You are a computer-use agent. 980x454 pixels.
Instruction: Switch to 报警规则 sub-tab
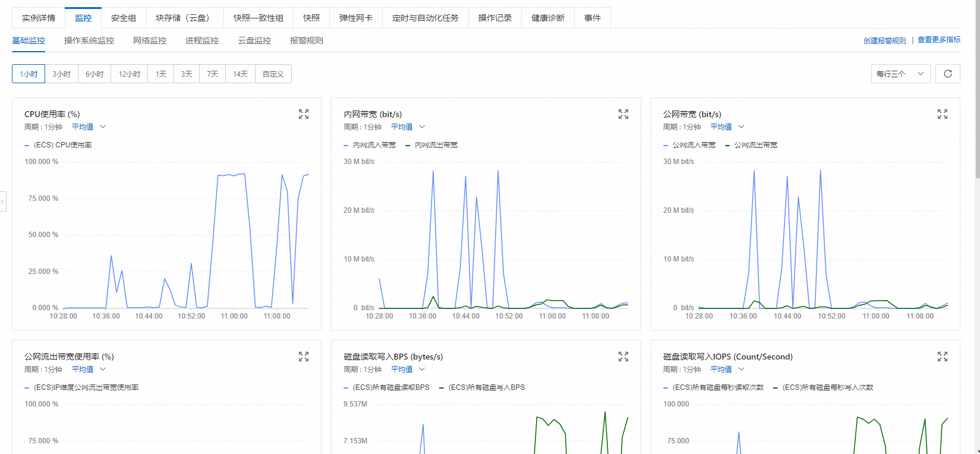[x=307, y=41]
